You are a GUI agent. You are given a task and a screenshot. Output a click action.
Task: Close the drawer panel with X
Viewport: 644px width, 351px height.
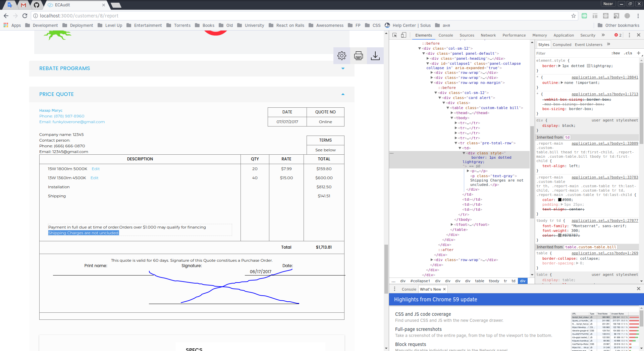[x=639, y=289]
